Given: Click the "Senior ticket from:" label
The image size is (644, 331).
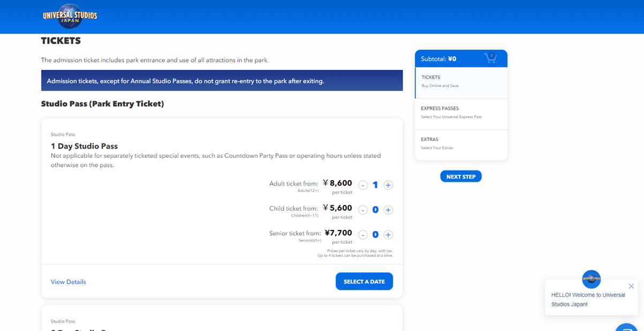Looking at the screenshot, I should (x=295, y=233).
